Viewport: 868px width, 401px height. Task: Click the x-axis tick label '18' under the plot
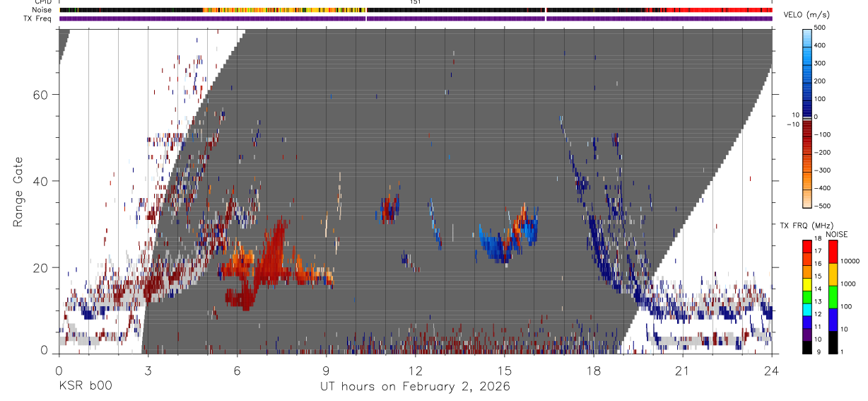click(594, 371)
